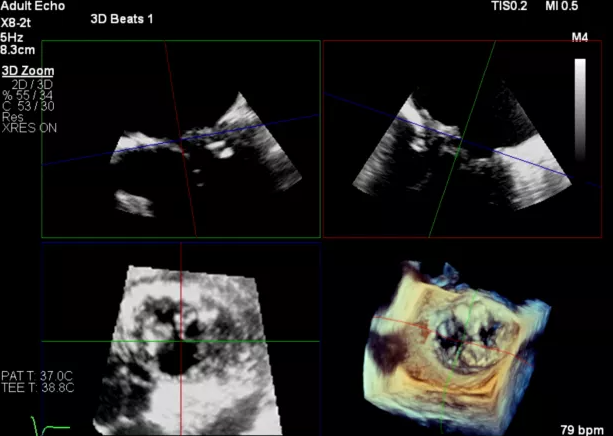Select the green-bordered MPR view image

180,140
